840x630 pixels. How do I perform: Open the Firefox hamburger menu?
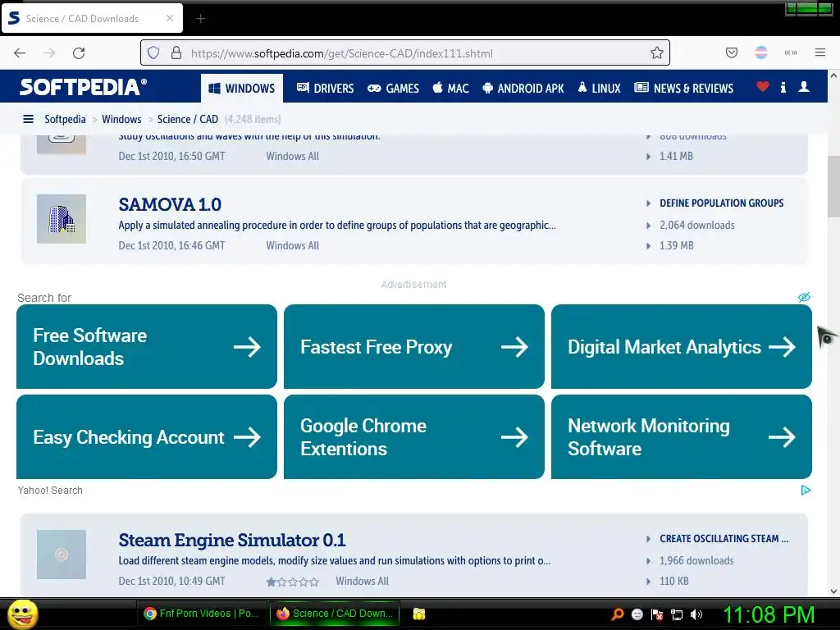pyautogui.click(x=820, y=53)
